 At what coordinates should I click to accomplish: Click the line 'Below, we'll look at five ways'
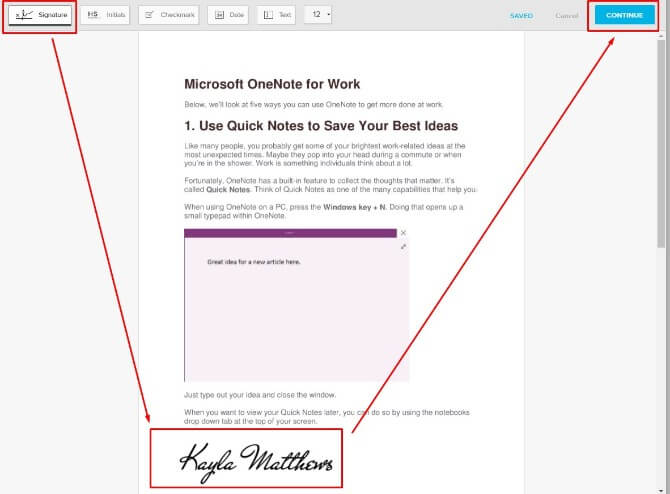314,105
